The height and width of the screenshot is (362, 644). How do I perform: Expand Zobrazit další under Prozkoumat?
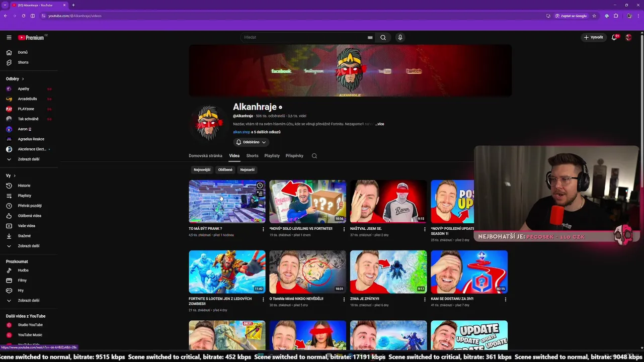[x=29, y=300]
